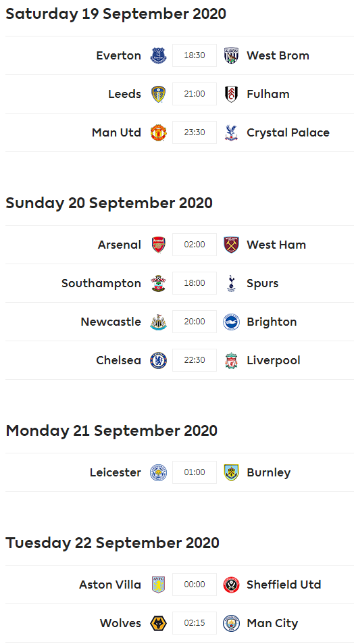Screen dimensions: 354x644
Task: Select the Leeds United crest icon
Action: (x=158, y=94)
